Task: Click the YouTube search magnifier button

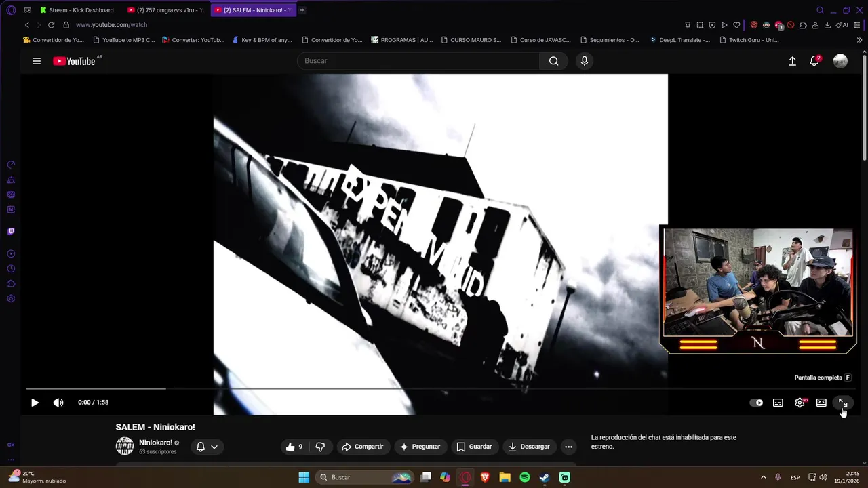Action: click(554, 61)
